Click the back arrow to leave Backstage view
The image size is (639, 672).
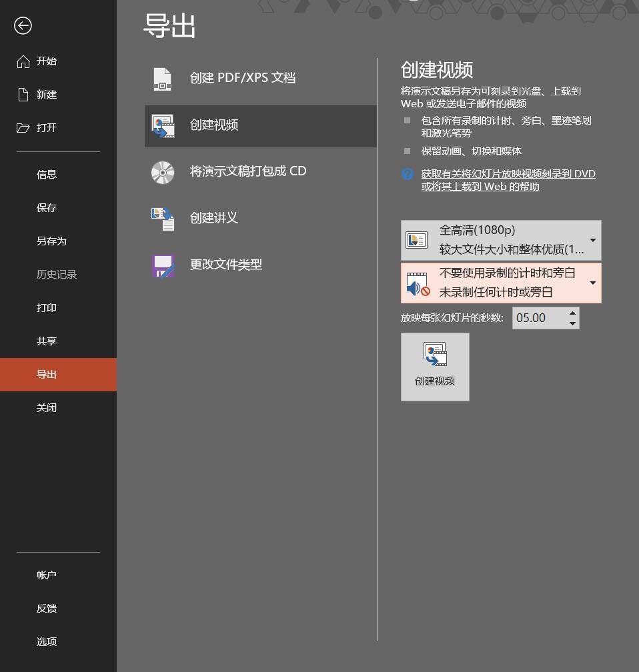[23, 25]
